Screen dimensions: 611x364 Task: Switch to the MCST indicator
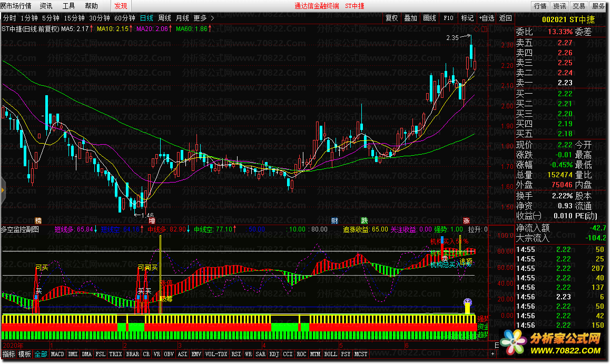(x=361, y=354)
